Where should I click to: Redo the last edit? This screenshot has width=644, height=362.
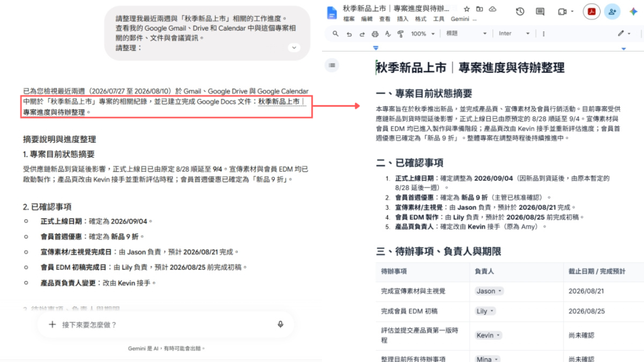click(362, 34)
